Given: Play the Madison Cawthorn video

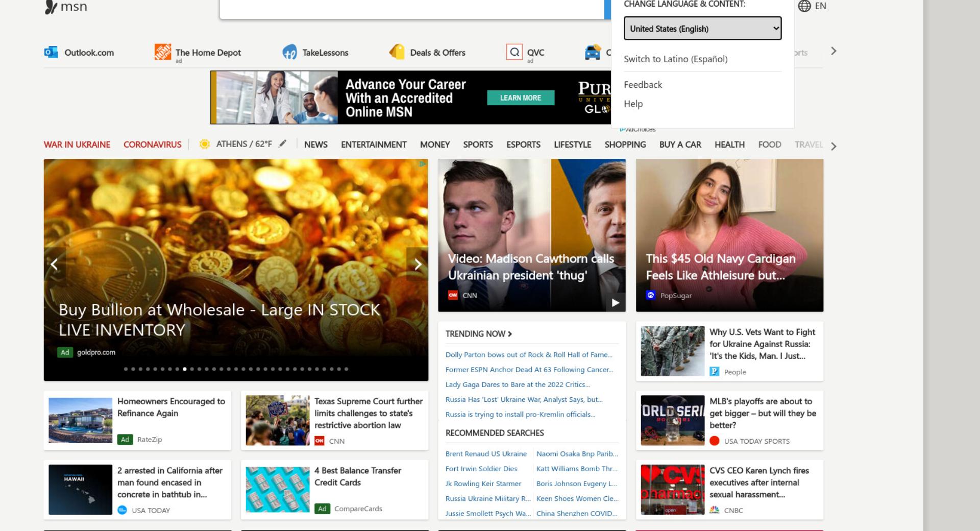Looking at the screenshot, I should click(x=616, y=303).
